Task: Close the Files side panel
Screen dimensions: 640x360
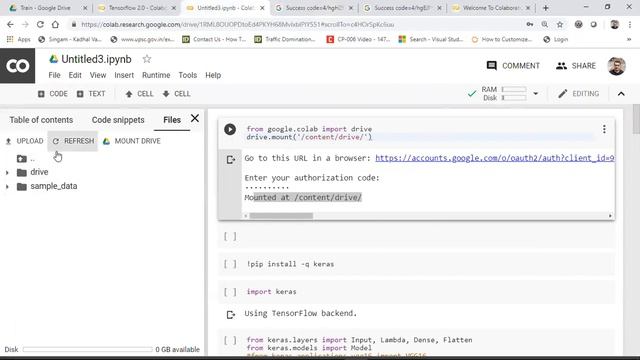Action: pyautogui.click(x=195, y=118)
